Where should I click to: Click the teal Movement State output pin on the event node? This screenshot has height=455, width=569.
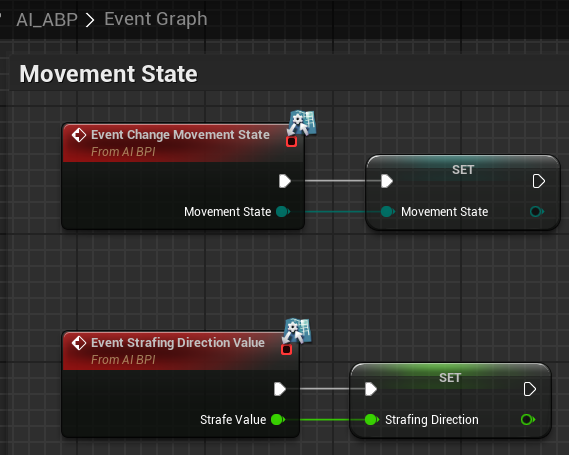(283, 212)
